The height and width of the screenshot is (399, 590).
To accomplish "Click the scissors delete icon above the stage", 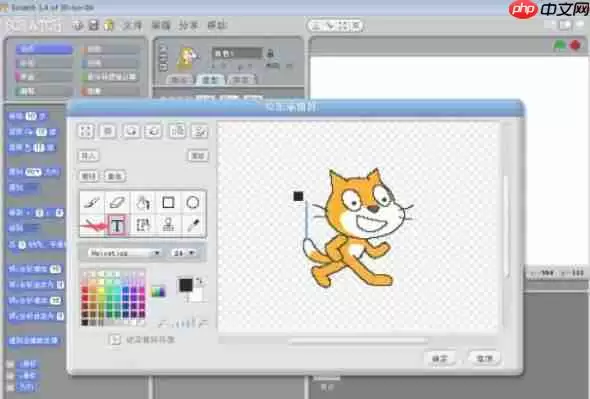I will [x=330, y=26].
